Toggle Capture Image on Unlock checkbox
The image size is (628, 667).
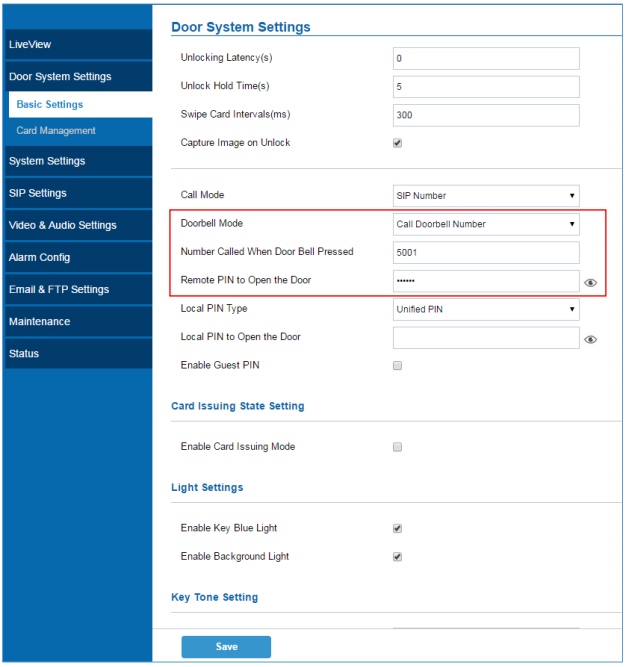click(397, 143)
